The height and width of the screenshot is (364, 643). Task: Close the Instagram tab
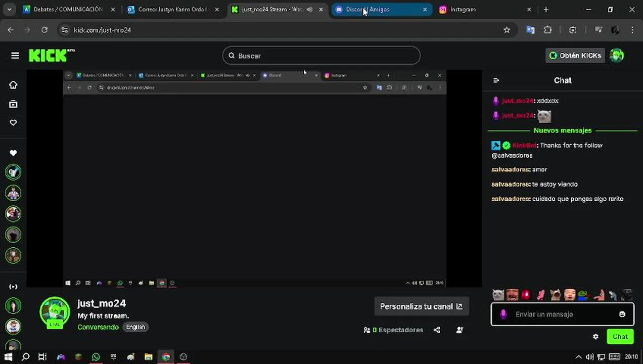tap(529, 10)
